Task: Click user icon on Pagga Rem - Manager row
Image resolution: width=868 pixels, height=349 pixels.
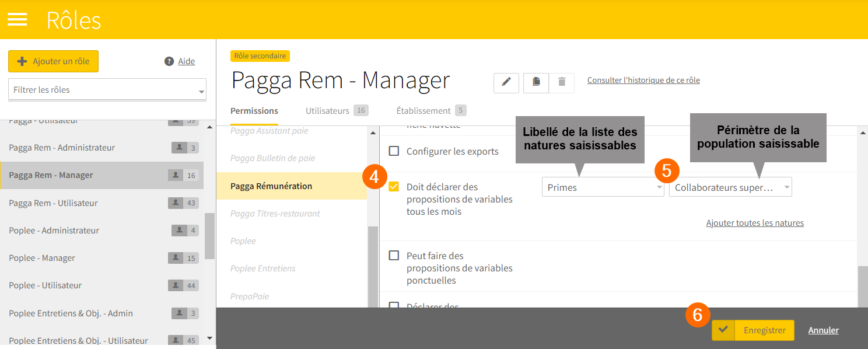Action: (175, 175)
